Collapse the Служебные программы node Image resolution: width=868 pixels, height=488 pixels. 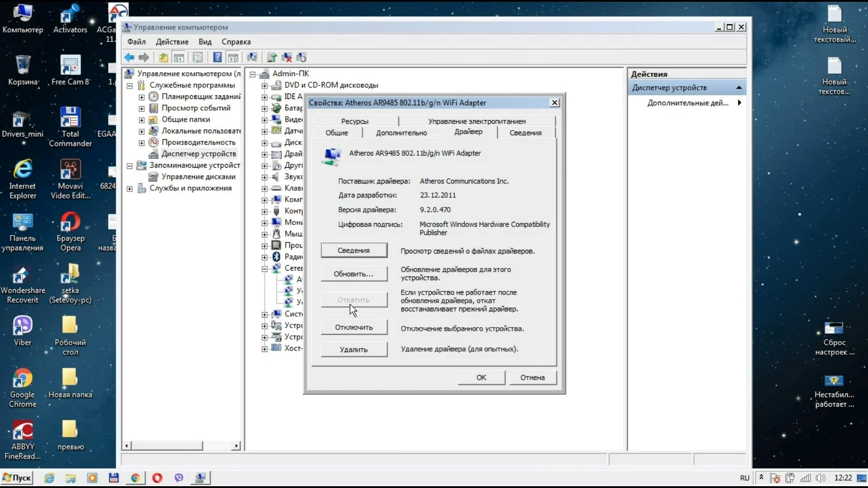pos(130,85)
